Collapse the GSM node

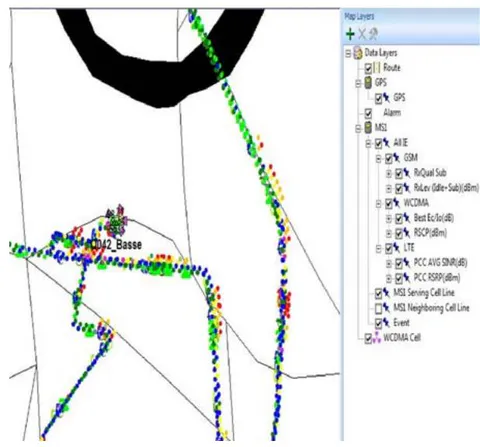pyautogui.click(x=379, y=159)
